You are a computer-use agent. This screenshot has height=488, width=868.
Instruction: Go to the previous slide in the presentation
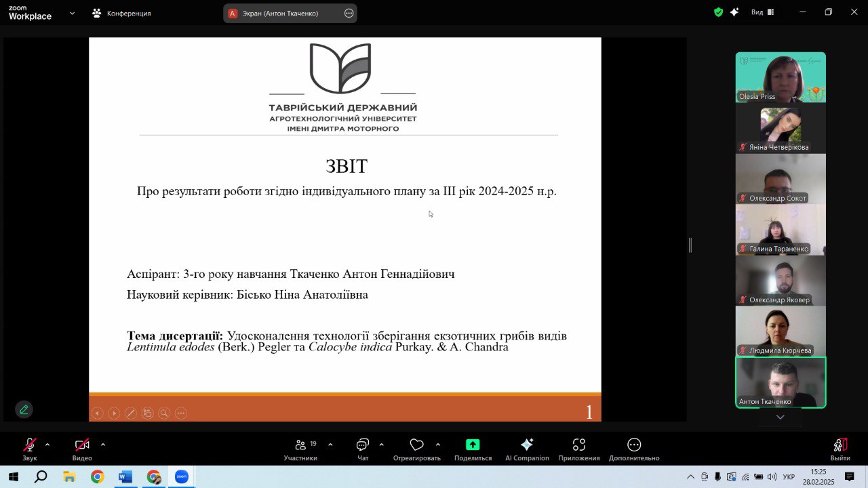98,413
